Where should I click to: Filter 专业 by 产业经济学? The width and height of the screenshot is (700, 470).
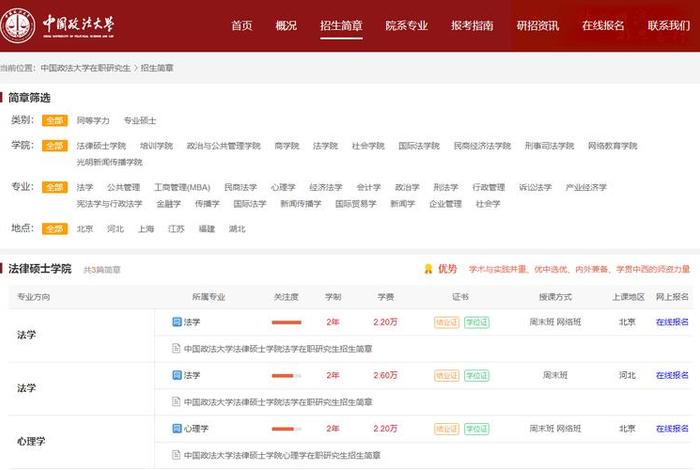click(x=586, y=187)
